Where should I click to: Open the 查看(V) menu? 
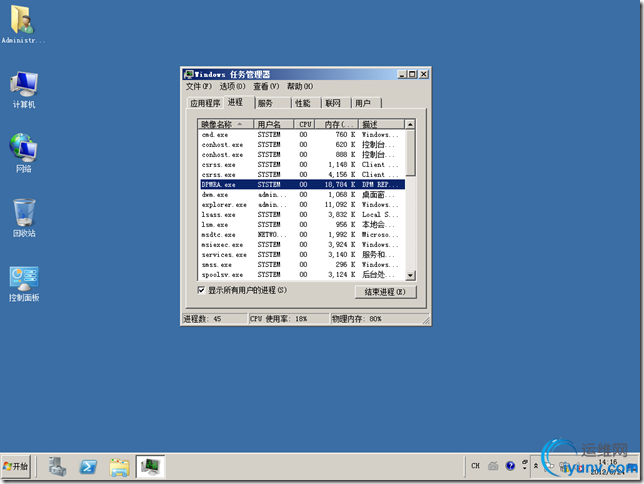tap(266, 86)
